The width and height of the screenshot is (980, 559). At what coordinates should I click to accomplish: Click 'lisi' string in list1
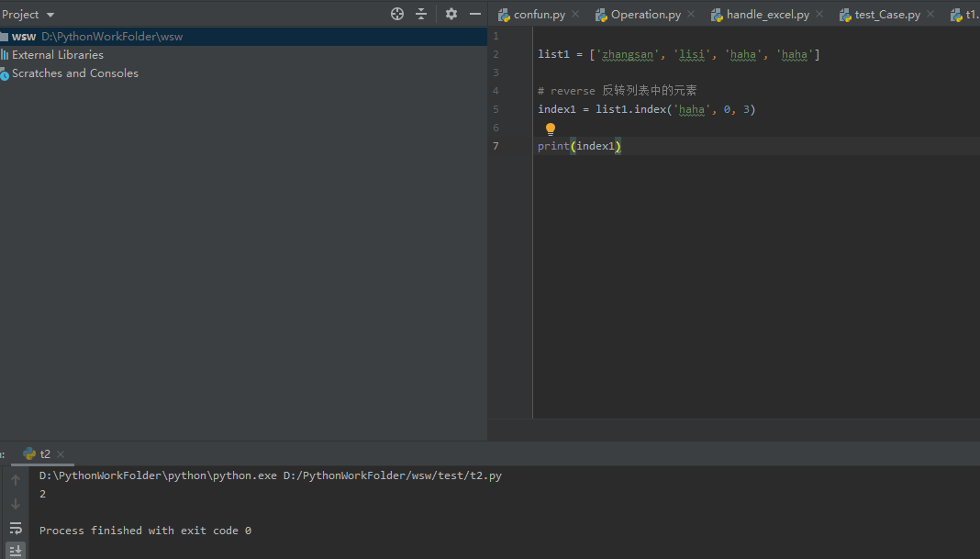coord(692,55)
